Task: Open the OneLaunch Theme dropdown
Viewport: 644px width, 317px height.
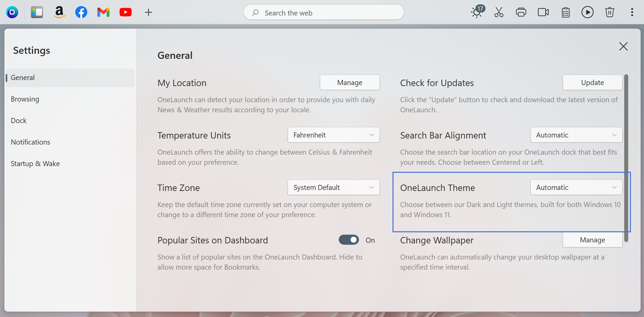Action: pos(576,187)
